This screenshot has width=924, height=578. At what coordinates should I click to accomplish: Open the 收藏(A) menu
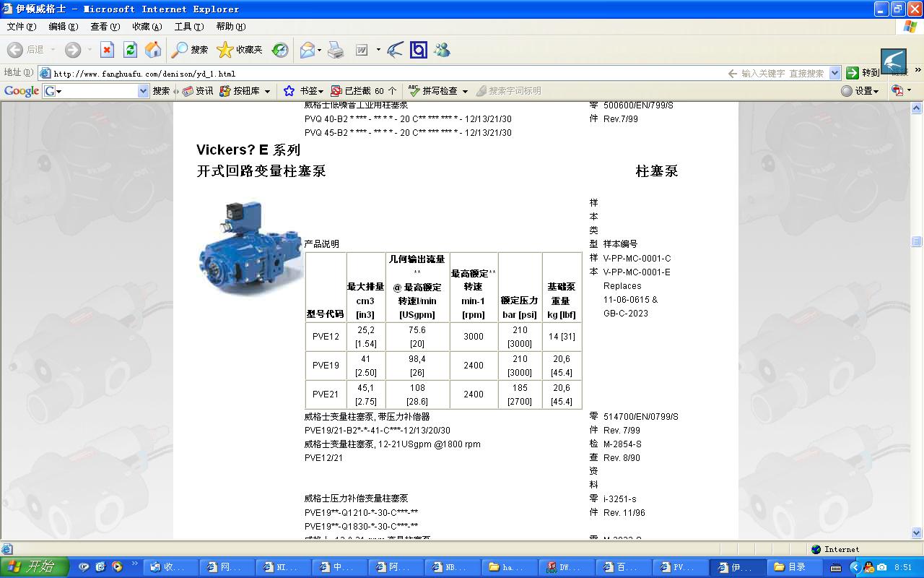pyautogui.click(x=147, y=27)
